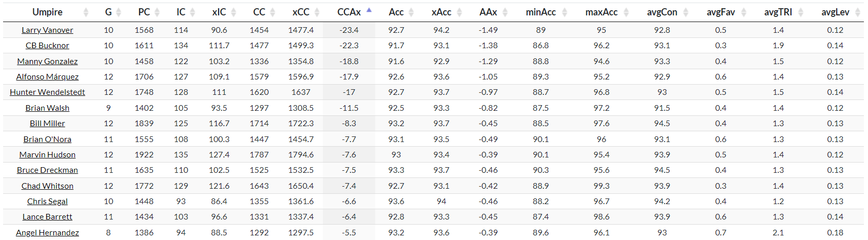Open CB Bucknor's profile link
This screenshot has width=868, height=240.
click(x=47, y=46)
